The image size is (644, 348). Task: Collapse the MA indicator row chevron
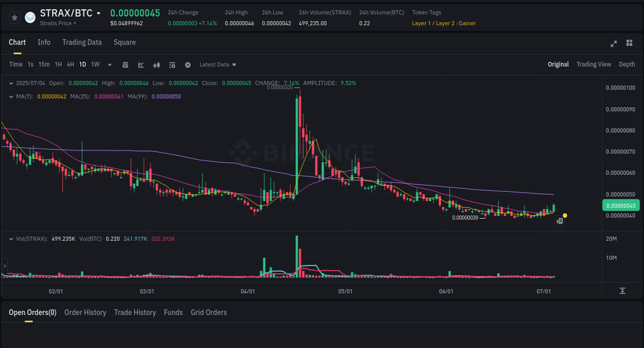pos(11,96)
